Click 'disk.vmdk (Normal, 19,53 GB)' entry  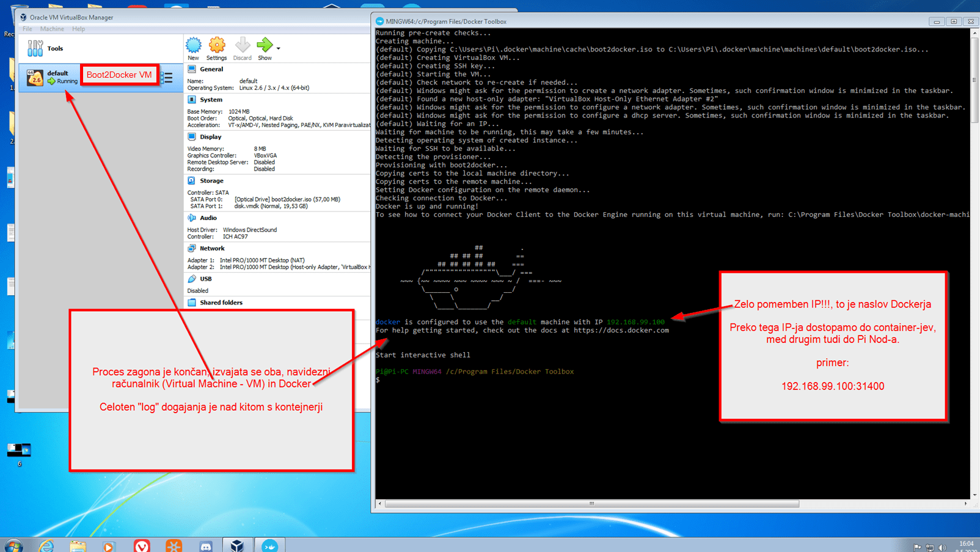click(x=271, y=206)
